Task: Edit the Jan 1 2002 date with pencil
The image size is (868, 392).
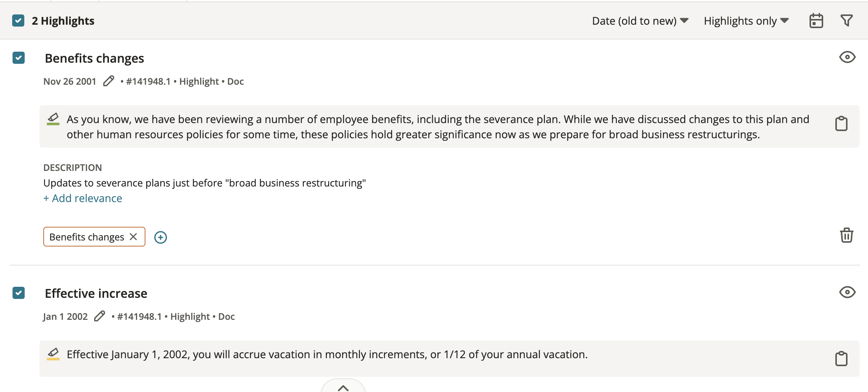Action: click(x=99, y=316)
